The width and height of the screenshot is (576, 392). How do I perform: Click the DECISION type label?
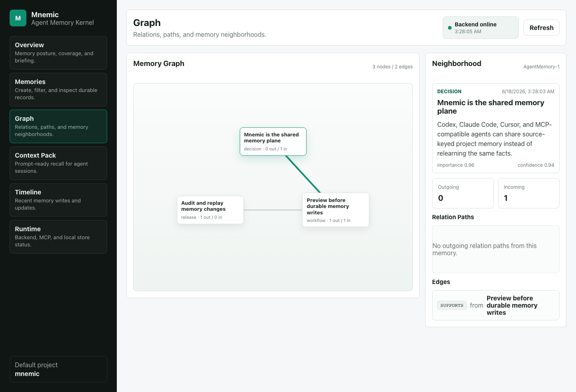[449, 92]
